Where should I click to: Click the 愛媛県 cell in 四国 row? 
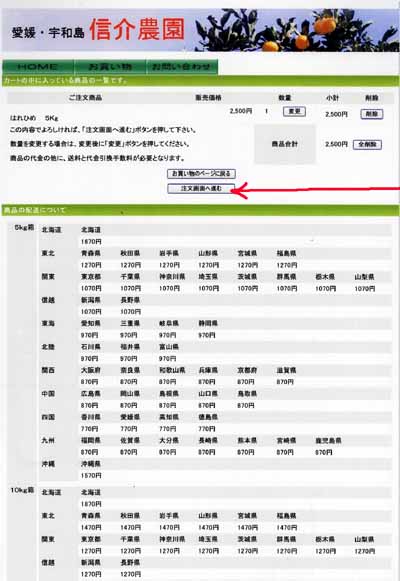point(130,417)
